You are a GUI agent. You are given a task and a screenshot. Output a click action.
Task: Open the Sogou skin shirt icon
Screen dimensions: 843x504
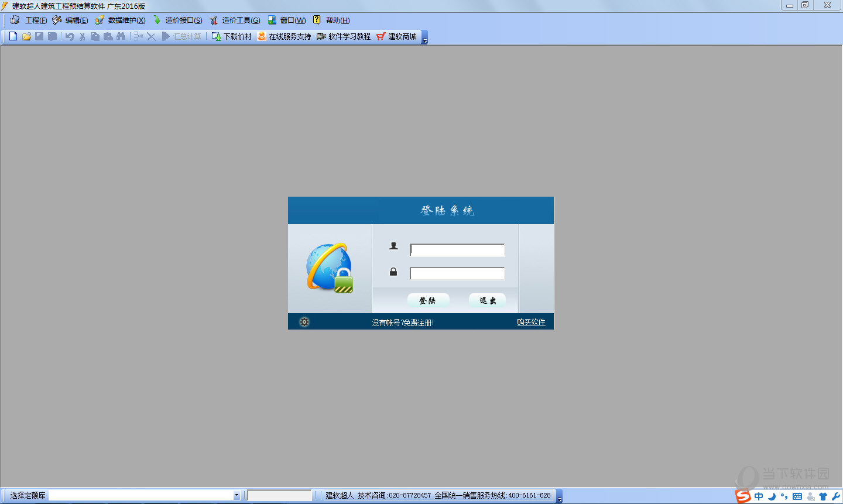823,496
